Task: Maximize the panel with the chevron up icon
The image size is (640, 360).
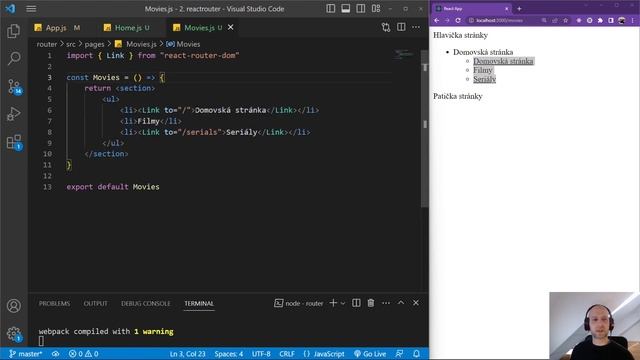Action: (401, 303)
